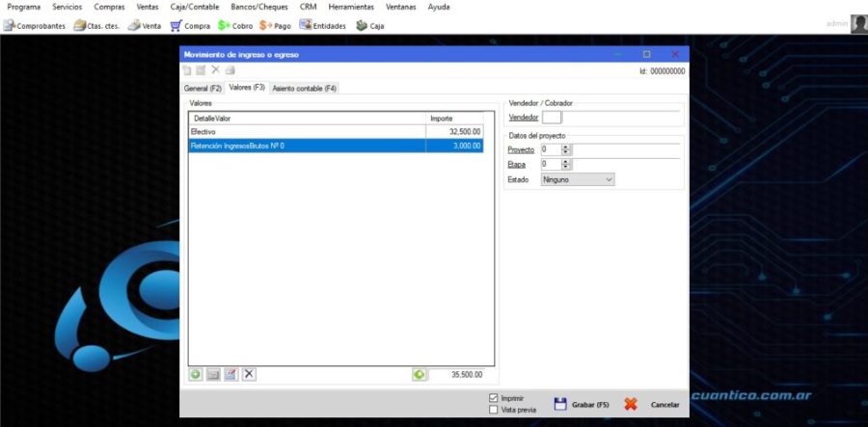
Task: Open Comprobantes from the toolbar
Action: (35, 25)
